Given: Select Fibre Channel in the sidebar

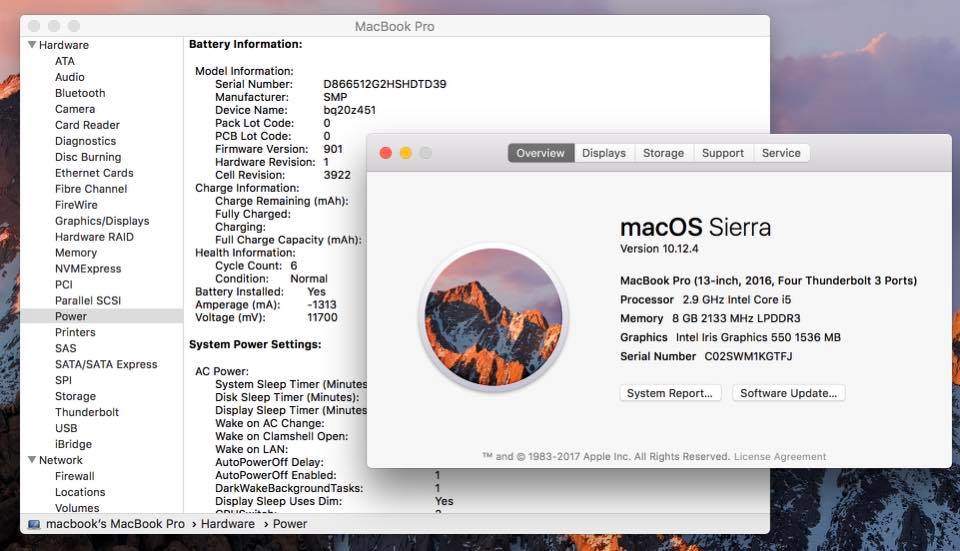Looking at the screenshot, I should [91, 189].
